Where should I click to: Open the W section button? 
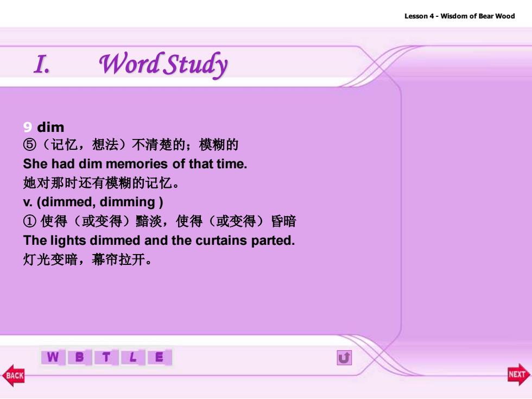[53, 357]
